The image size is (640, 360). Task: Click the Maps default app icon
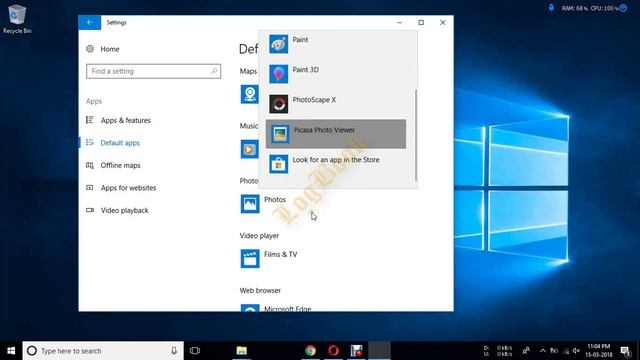(x=249, y=94)
